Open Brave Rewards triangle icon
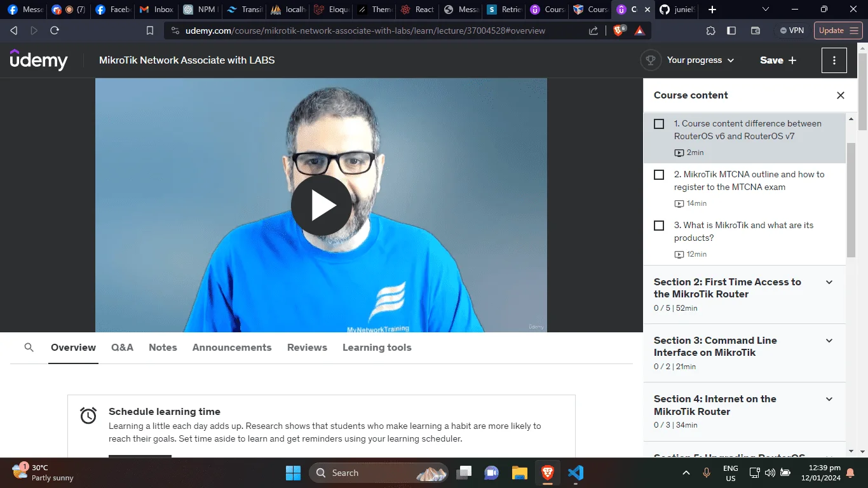 coord(640,30)
